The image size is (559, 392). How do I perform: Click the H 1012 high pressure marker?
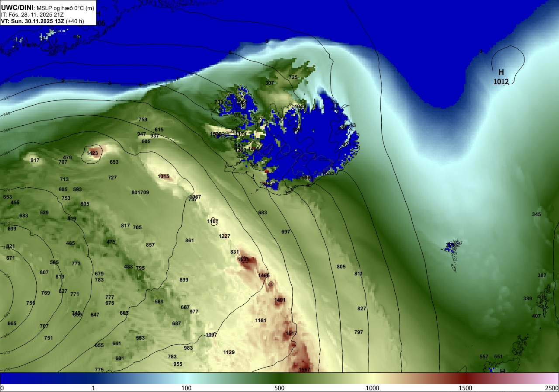501,76
